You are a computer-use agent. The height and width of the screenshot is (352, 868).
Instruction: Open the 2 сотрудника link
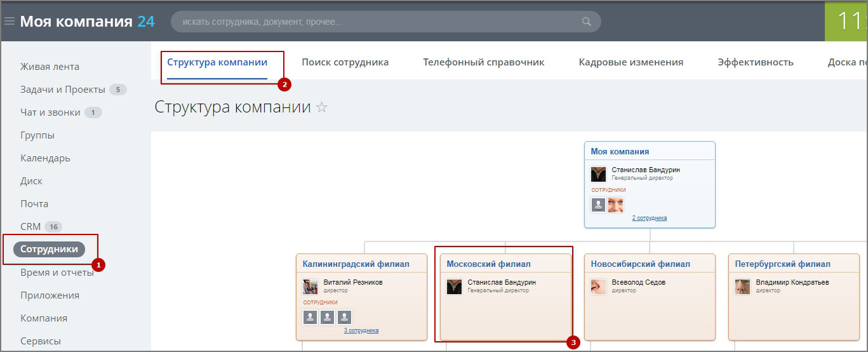(x=649, y=218)
